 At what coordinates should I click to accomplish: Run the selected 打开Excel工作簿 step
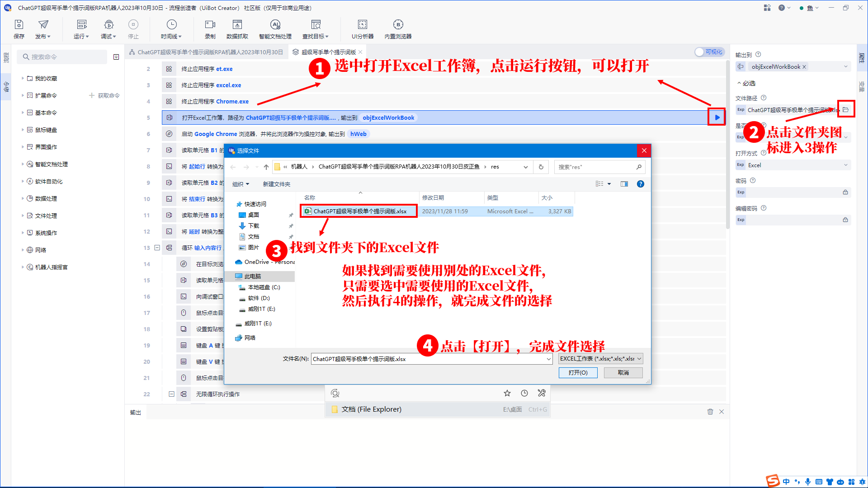(717, 117)
